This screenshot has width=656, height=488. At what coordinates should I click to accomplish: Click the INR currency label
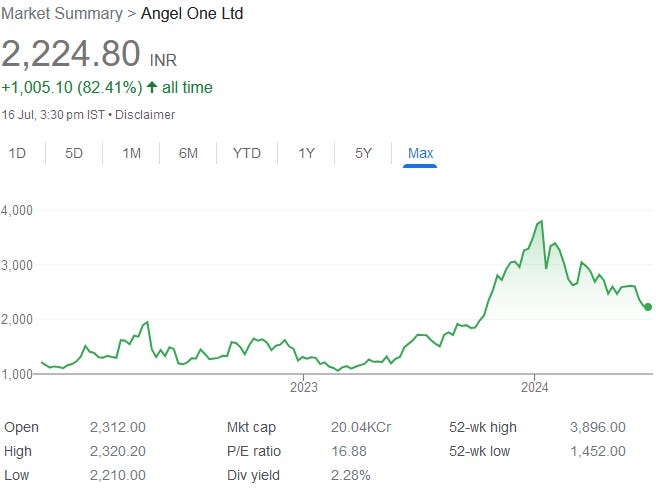163,60
